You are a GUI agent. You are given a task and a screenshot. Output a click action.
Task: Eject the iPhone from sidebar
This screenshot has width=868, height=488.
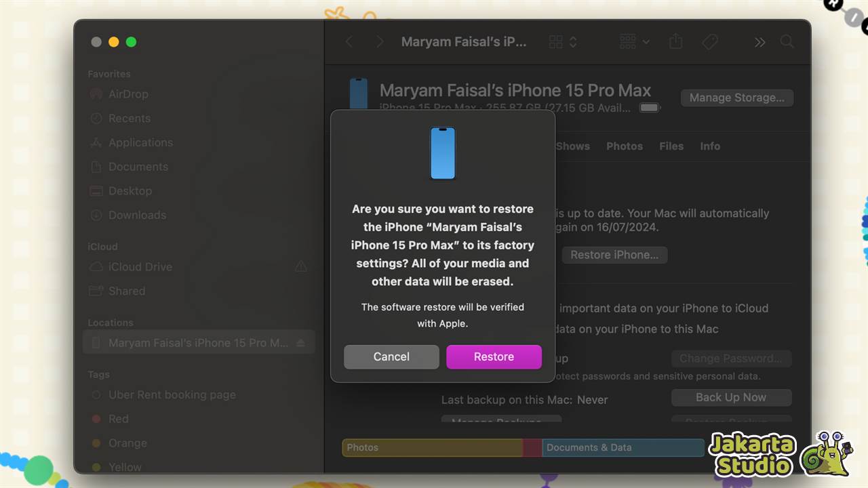pyautogui.click(x=302, y=343)
